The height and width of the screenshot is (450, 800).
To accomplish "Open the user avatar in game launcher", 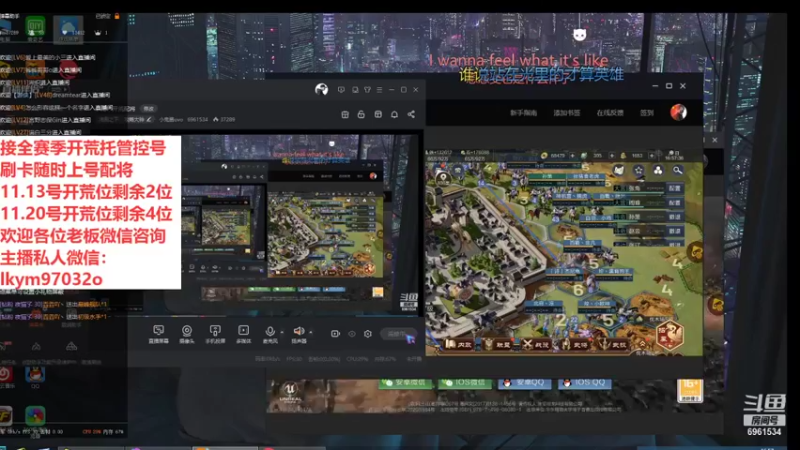I will click(679, 112).
